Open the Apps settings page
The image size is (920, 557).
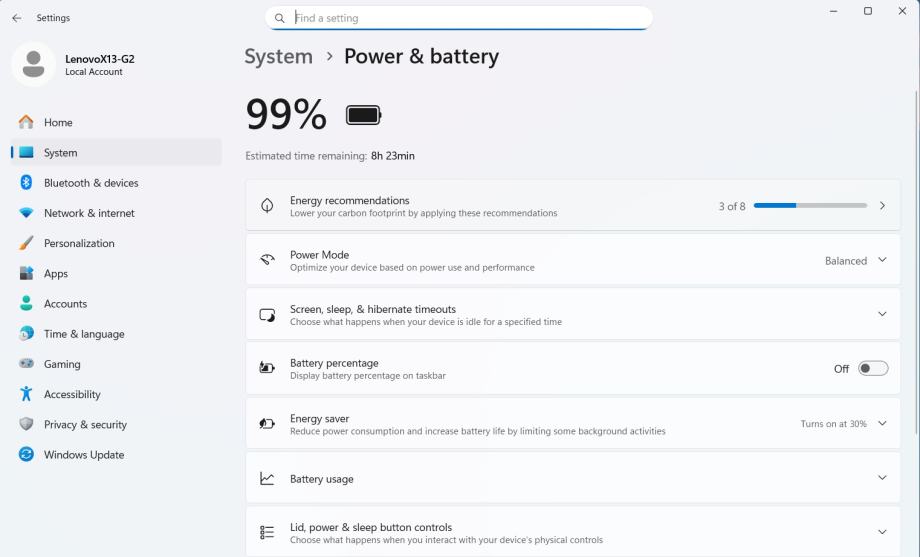click(56, 274)
